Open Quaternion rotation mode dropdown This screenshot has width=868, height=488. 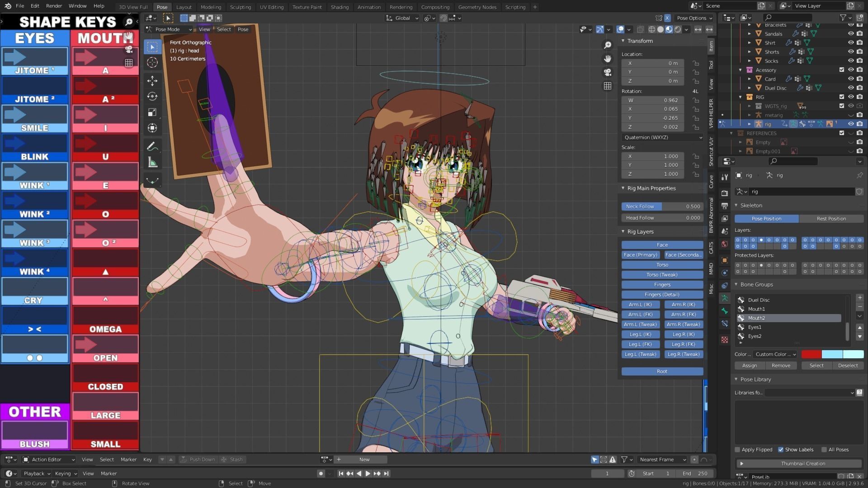point(662,137)
